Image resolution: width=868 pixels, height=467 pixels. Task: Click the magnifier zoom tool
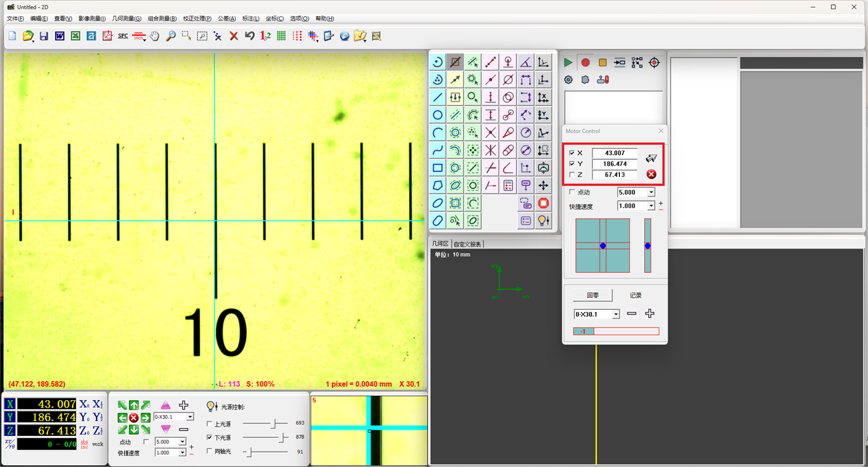(170, 37)
